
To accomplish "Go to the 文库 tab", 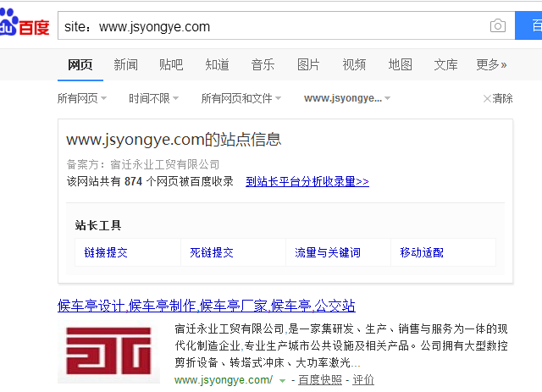I will (445, 64).
